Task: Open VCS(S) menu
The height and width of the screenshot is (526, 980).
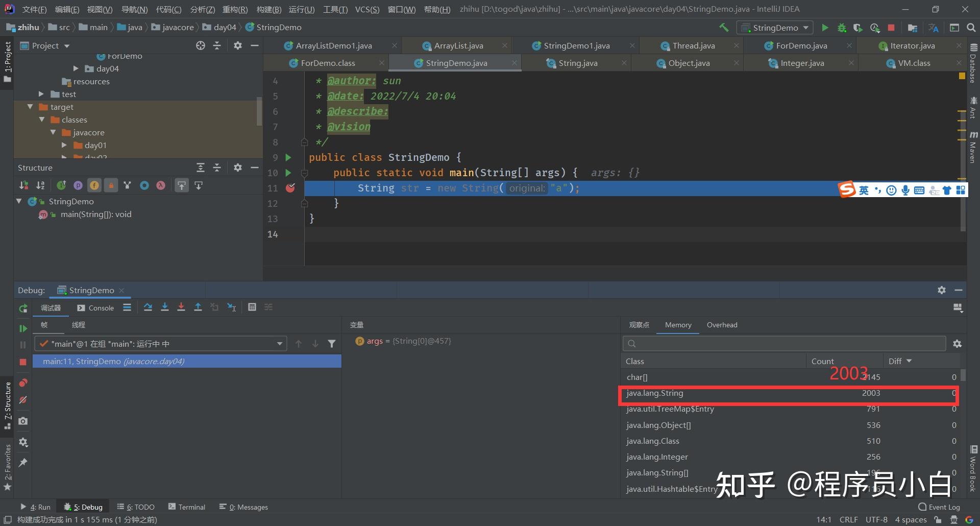Action: [367, 9]
